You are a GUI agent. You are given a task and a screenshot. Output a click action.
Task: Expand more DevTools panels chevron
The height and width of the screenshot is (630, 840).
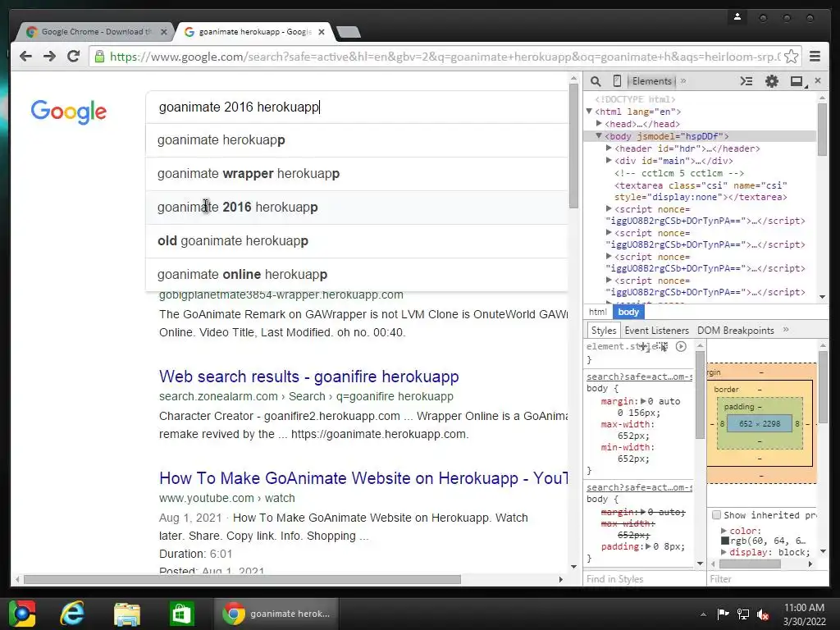pos(683,81)
